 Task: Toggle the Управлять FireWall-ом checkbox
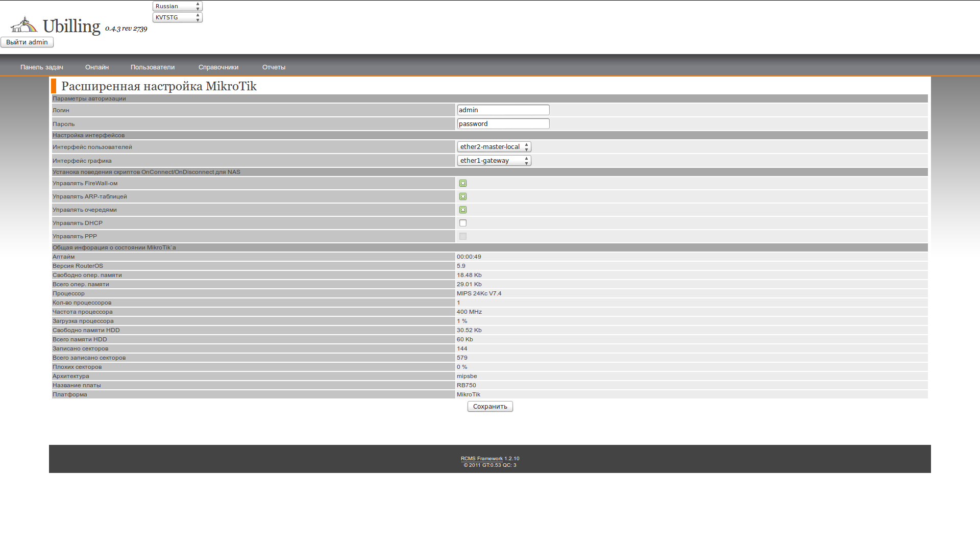463,183
